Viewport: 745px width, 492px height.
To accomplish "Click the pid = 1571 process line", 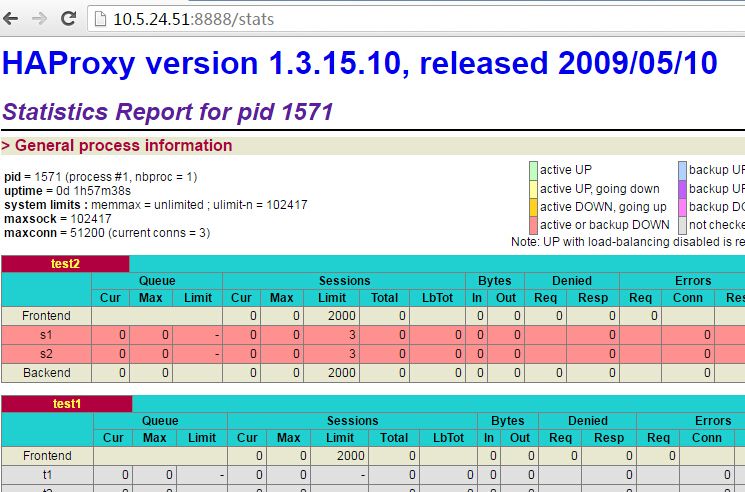I will [101, 177].
